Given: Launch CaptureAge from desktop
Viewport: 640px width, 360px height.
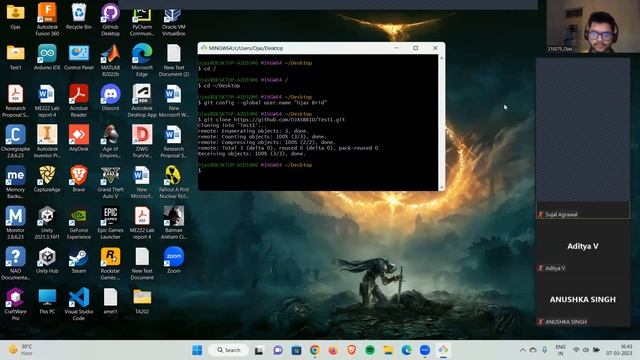Looking at the screenshot, I should point(47,178).
